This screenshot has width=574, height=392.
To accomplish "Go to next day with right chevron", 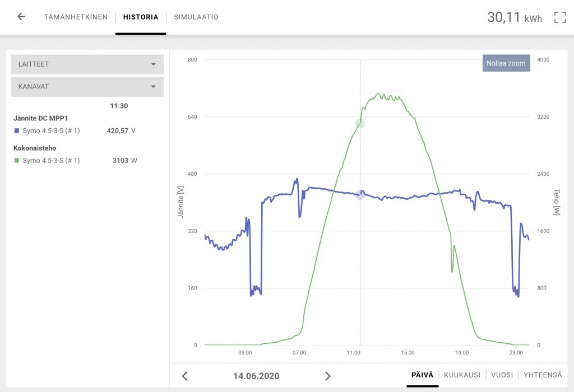I will tap(328, 376).
